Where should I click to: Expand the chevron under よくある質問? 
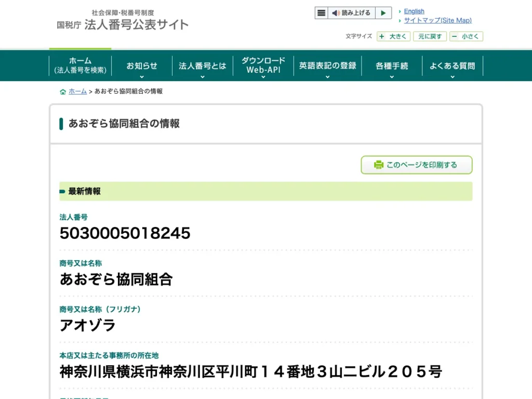[453, 77]
